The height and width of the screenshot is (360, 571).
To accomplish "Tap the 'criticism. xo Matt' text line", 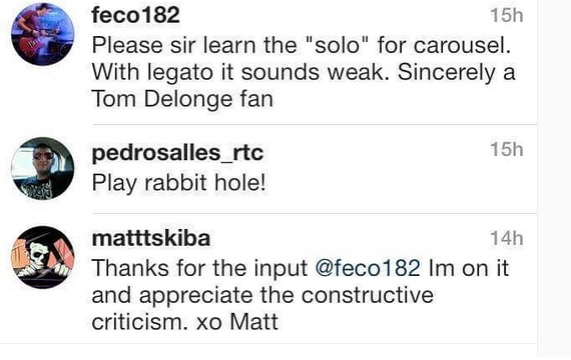I will 185,322.
